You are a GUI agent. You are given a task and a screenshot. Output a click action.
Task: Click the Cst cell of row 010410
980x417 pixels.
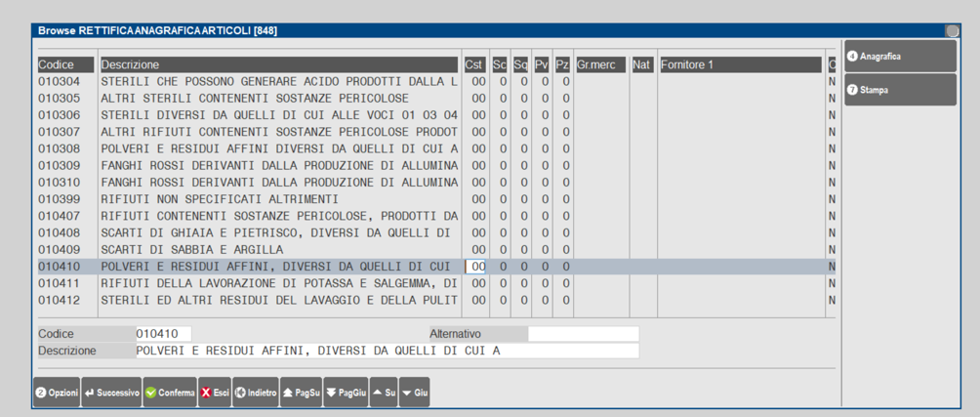475,267
